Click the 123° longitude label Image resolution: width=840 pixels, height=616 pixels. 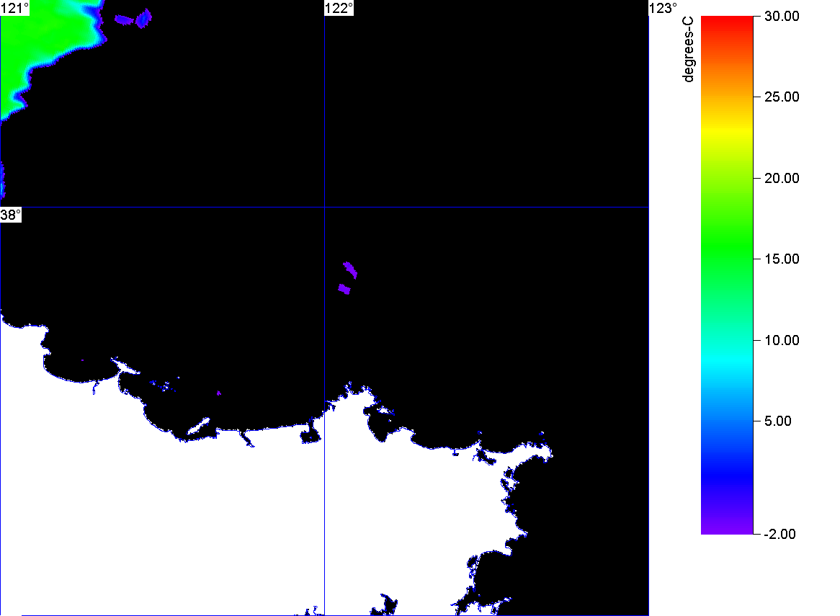[x=663, y=8]
